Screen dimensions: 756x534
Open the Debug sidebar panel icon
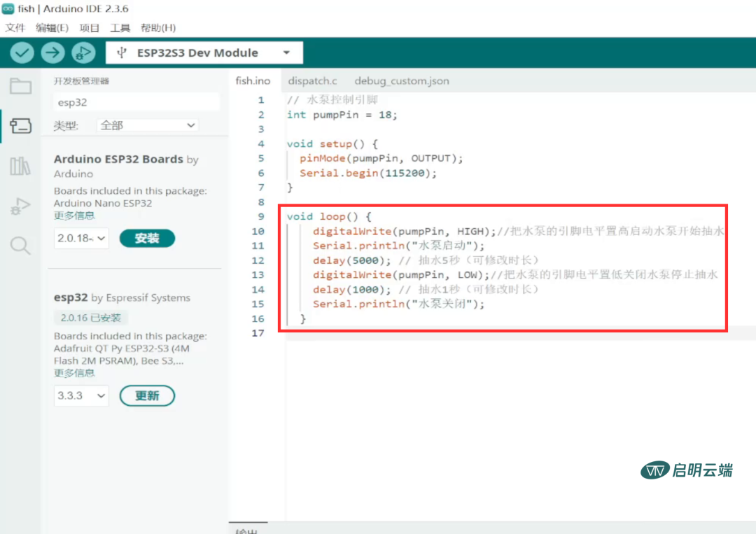[20, 206]
